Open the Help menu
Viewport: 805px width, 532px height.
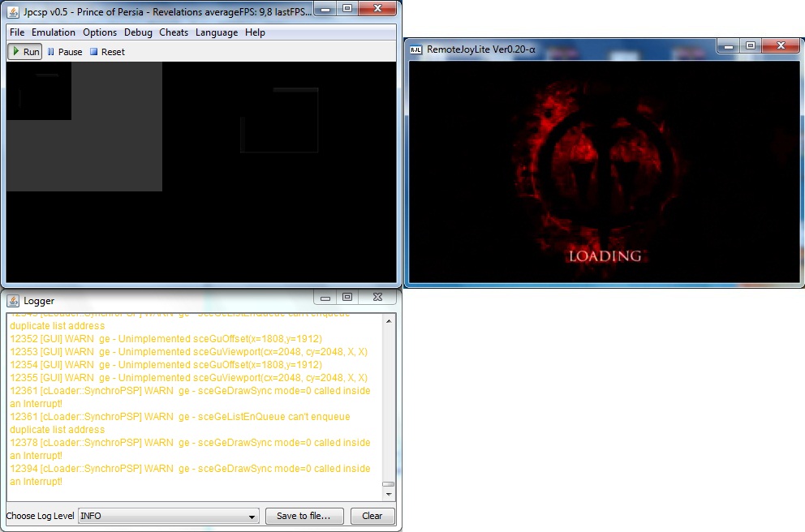click(x=255, y=32)
